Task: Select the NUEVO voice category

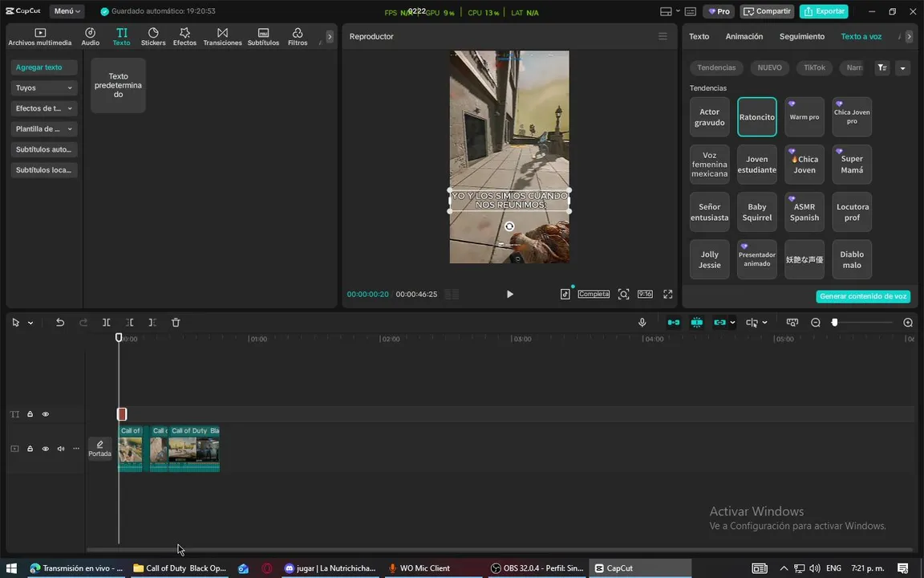Action: tap(770, 67)
